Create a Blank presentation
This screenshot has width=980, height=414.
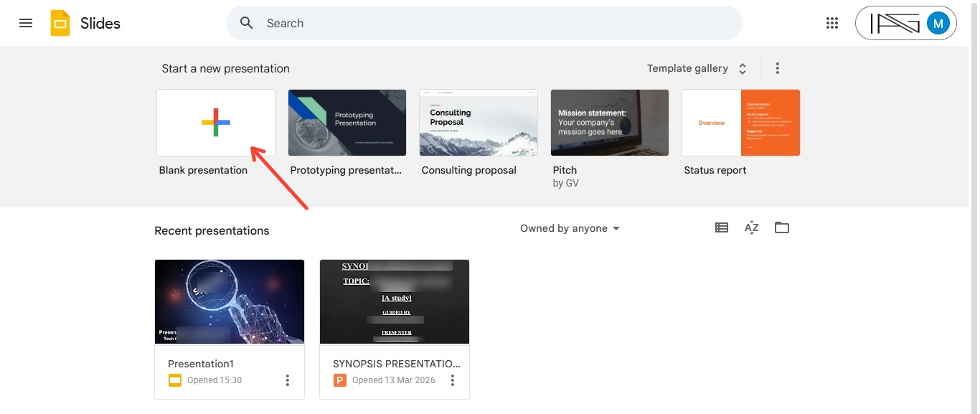tap(216, 123)
